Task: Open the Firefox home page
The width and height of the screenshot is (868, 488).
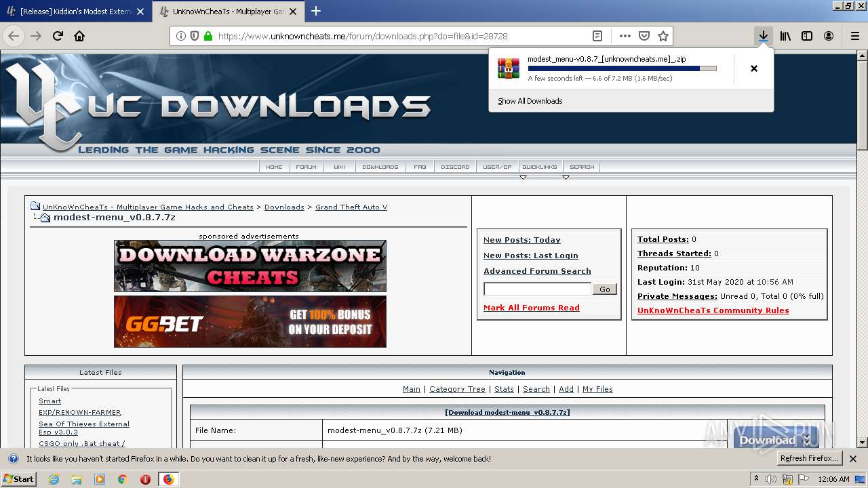Action: pos(79,36)
